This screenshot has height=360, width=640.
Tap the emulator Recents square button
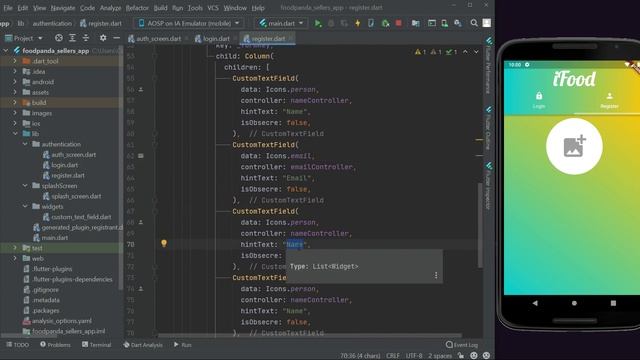pos(613,303)
